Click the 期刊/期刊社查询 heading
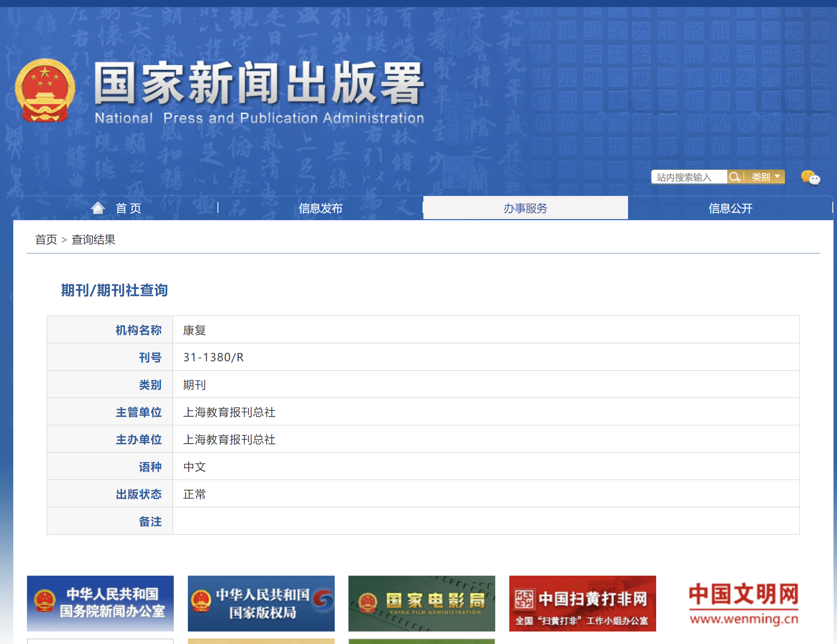The image size is (837, 644). (114, 290)
